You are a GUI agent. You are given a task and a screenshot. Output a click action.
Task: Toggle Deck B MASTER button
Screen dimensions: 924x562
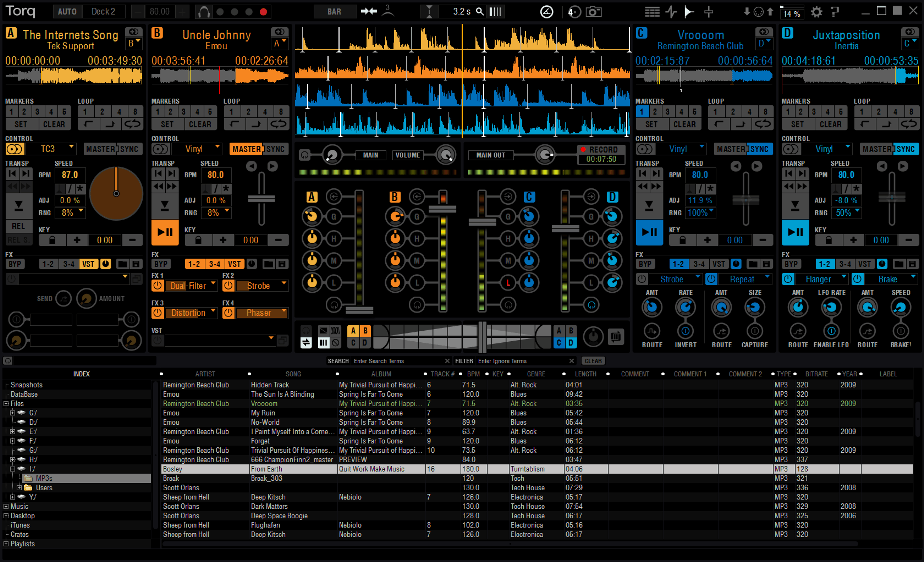(245, 149)
